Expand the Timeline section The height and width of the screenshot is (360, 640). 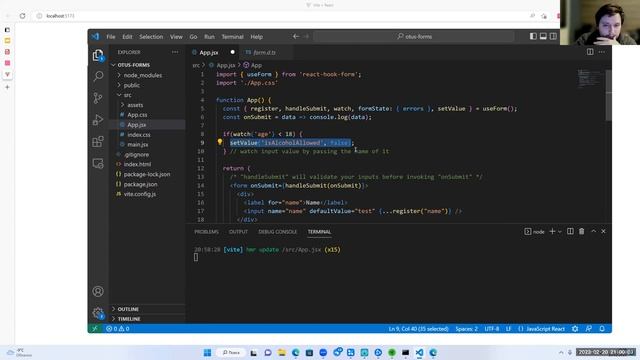[147, 319]
